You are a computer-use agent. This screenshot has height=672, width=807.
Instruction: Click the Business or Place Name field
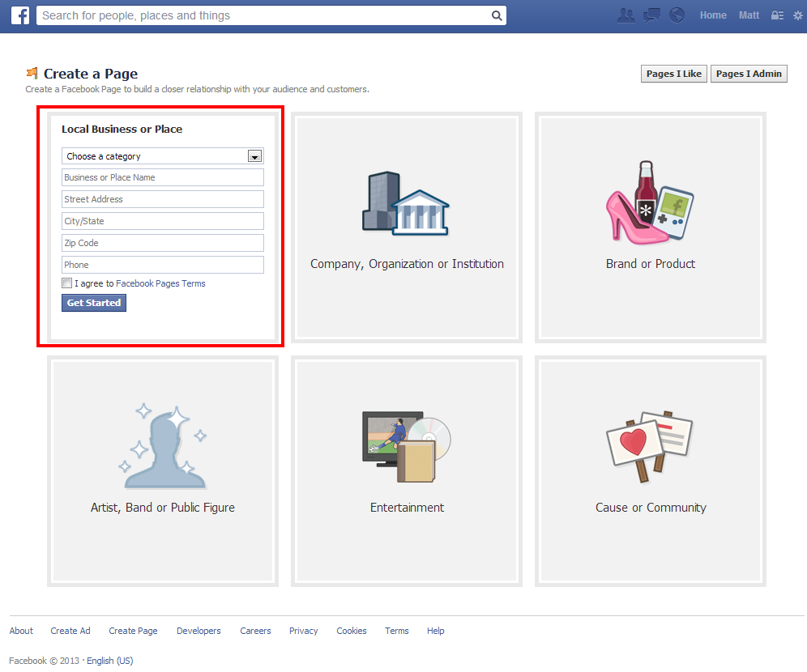(x=163, y=177)
